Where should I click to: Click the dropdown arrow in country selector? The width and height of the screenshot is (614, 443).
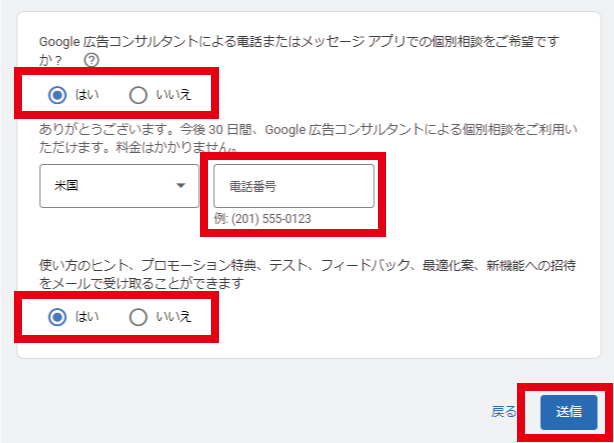[181, 185]
